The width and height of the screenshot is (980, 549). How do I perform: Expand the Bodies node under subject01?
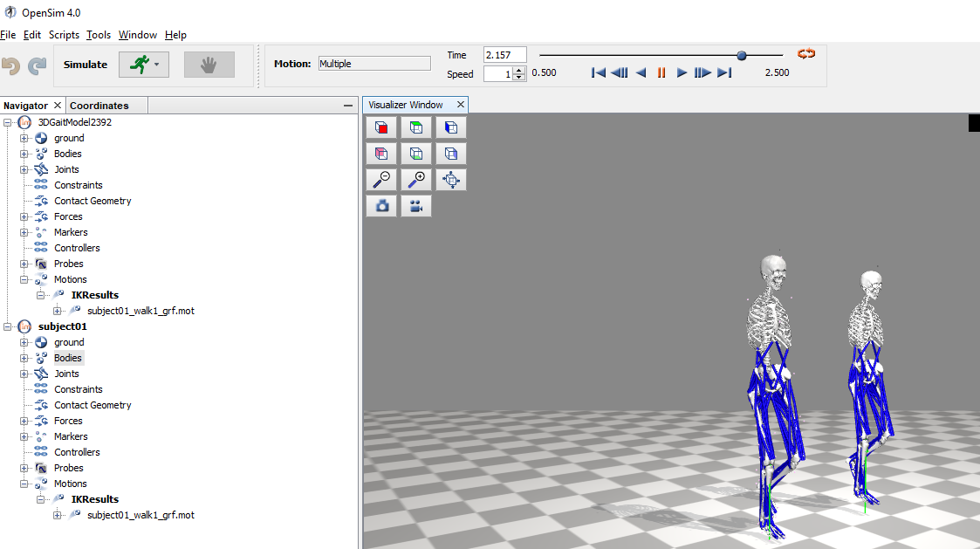(24, 358)
